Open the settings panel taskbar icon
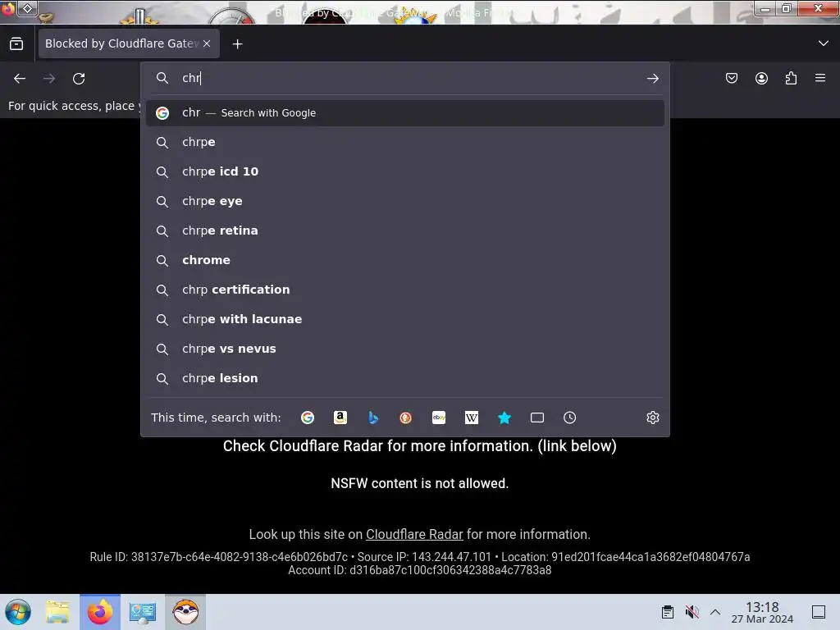 (143, 612)
